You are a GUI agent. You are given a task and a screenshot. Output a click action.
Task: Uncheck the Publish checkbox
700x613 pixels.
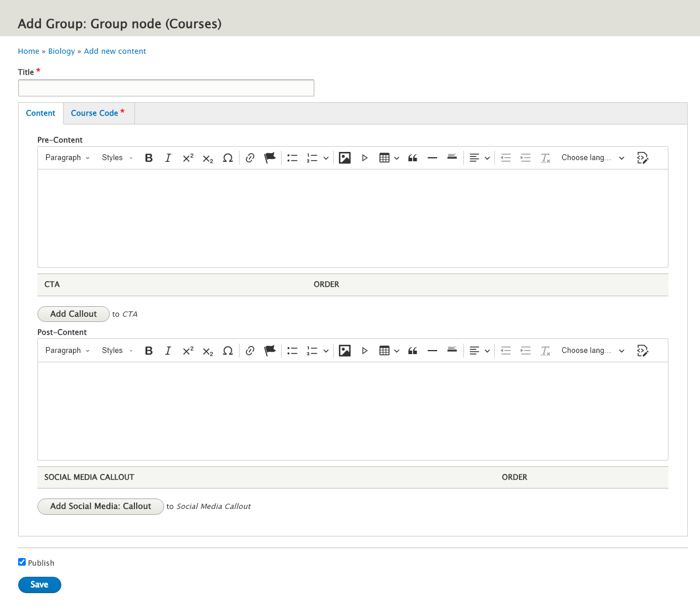pyautogui.click(x=22, y=562)
